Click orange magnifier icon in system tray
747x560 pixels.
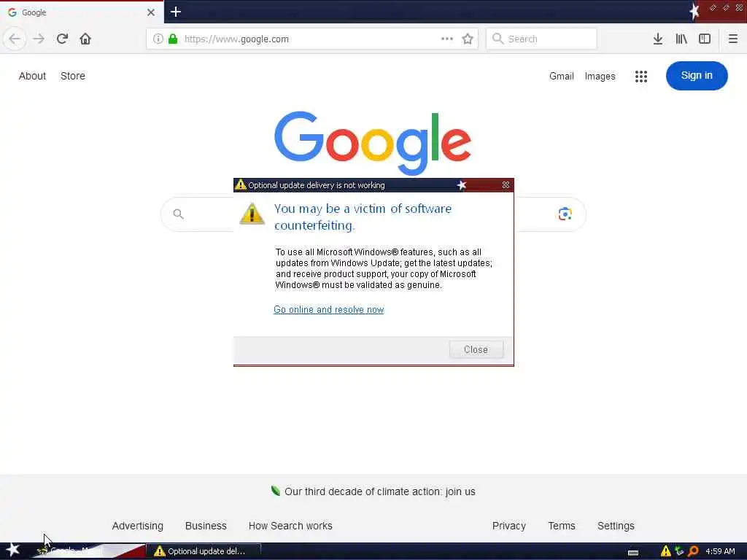click(x=693, y=551)
